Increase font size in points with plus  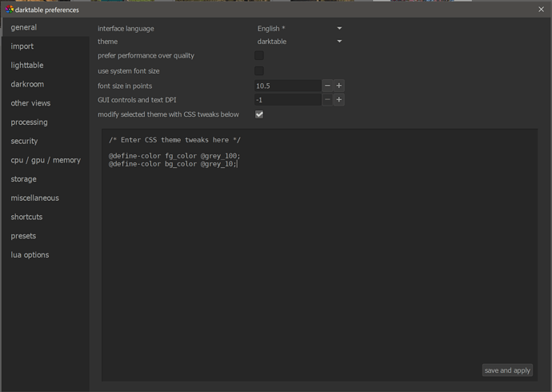pos(339,86)
